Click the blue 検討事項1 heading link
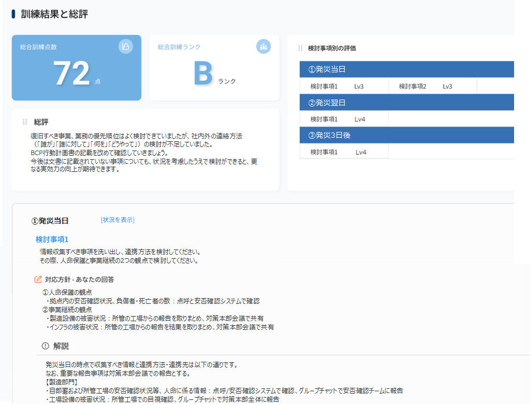 52,239
